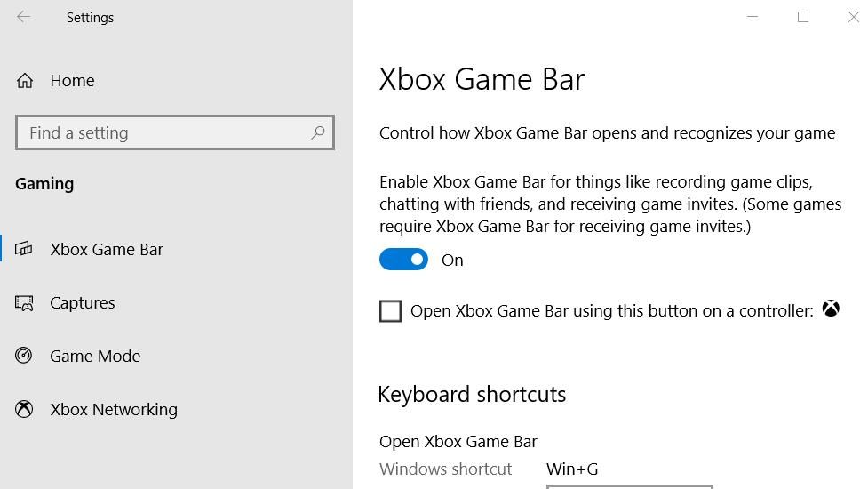Viewport: 868px width, 489px height.
Task: Minimize the Settings window
Action: [x=753, y=17]
